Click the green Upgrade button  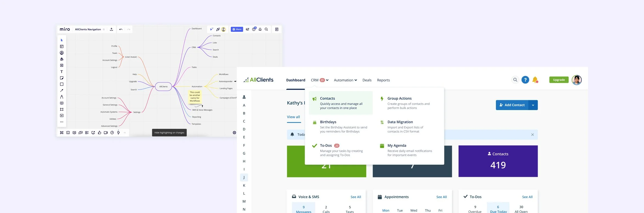(x=559, y=80)
